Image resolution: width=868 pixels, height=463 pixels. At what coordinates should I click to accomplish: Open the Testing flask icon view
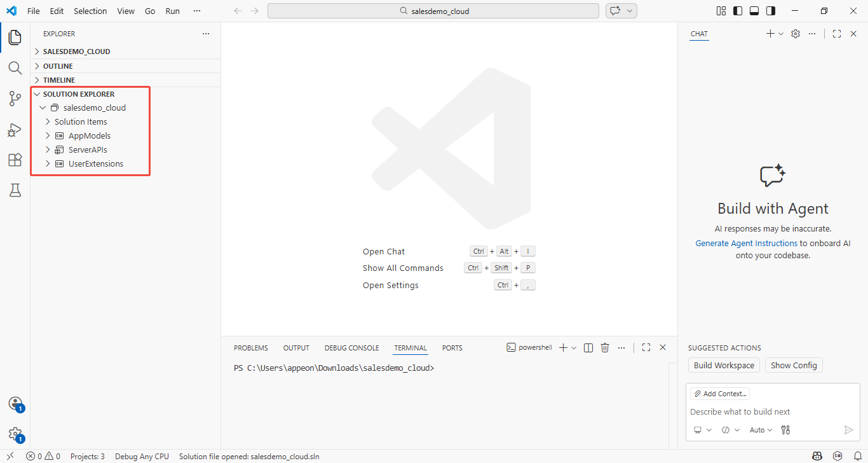pos(15,190)
